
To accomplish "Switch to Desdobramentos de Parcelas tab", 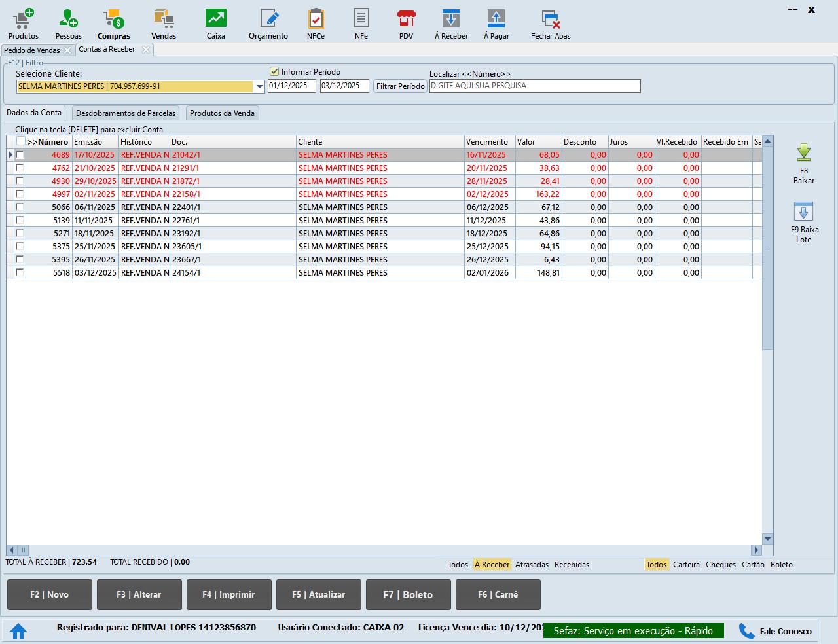I will point(126,113).
